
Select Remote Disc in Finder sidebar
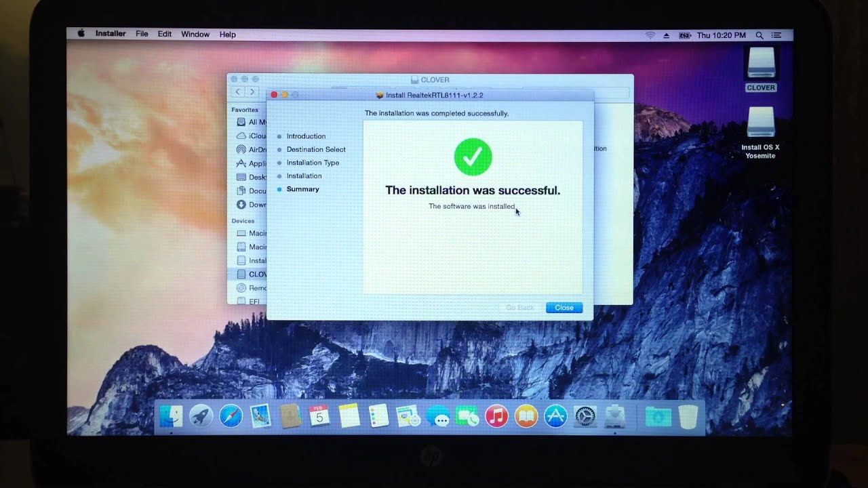click(x=251, y=288)
